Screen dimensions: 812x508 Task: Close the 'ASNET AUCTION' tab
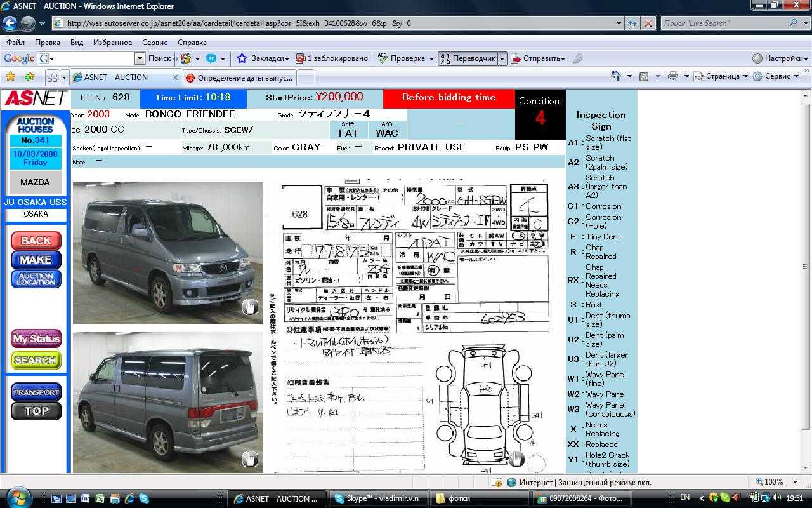pyautogui.click(x=176, y=77)
